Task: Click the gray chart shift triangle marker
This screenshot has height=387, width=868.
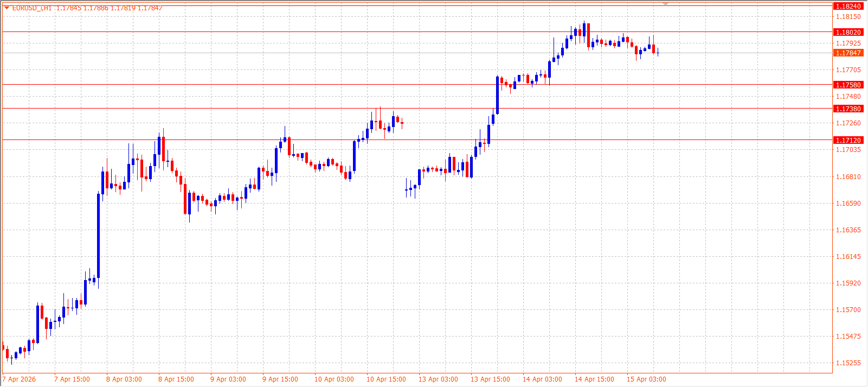Action: pyautogui.click(x=666, y=4)
